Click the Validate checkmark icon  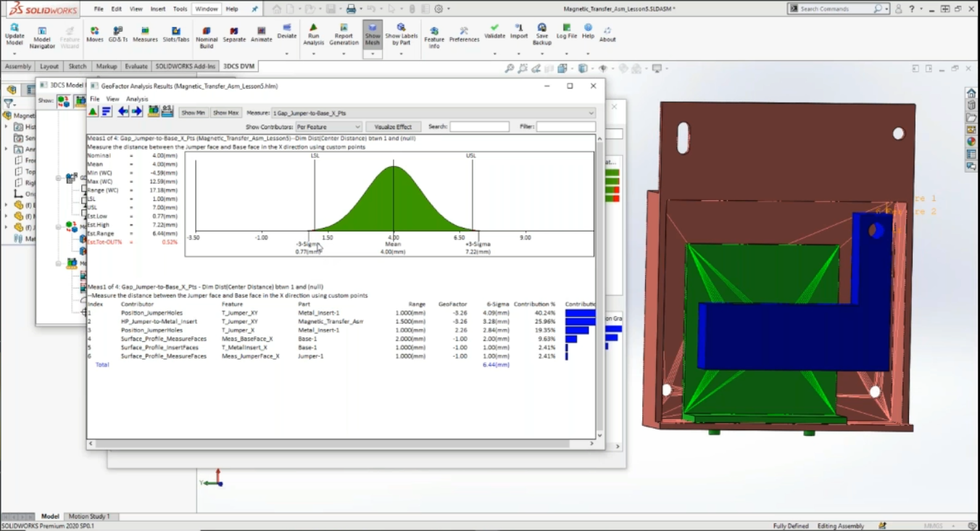pyautogui.click(x=494, y=30)
